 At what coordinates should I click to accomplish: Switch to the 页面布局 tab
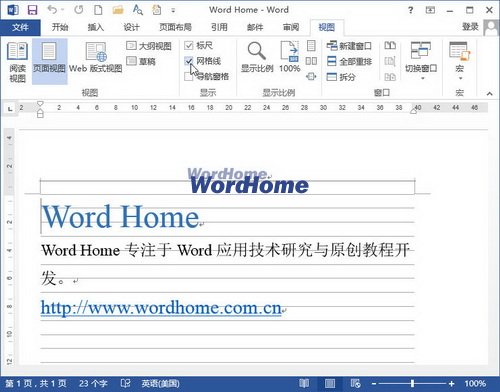tap(175, 27)
